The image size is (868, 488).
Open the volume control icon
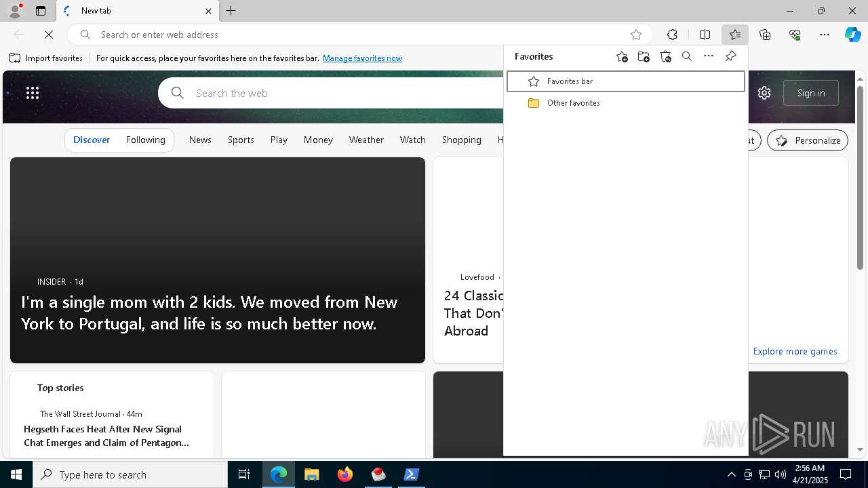pos(781,474)
